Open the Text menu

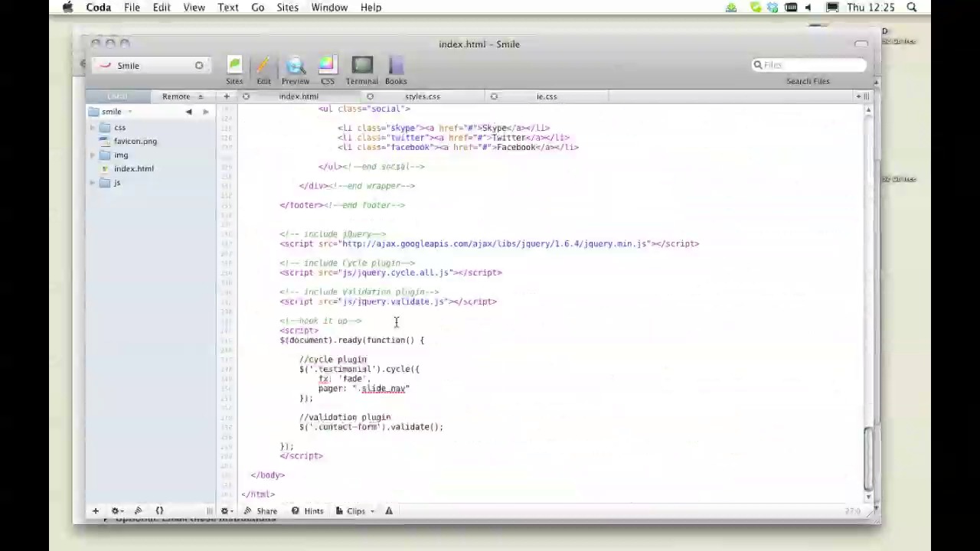click(x=228, y=8)
